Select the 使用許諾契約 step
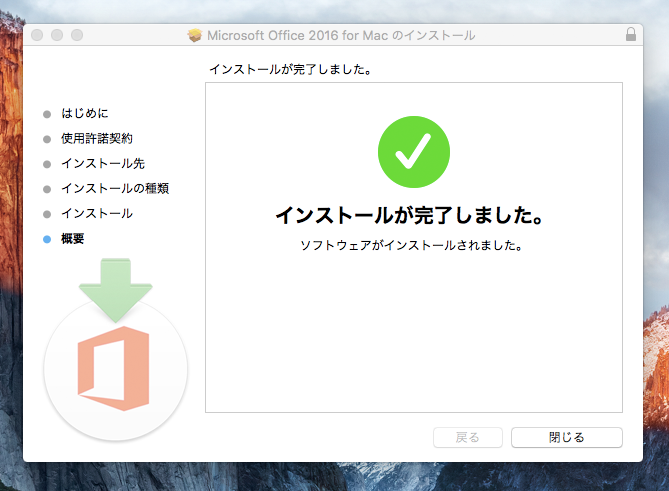The image size is (669, 491). tap(96, 138)
